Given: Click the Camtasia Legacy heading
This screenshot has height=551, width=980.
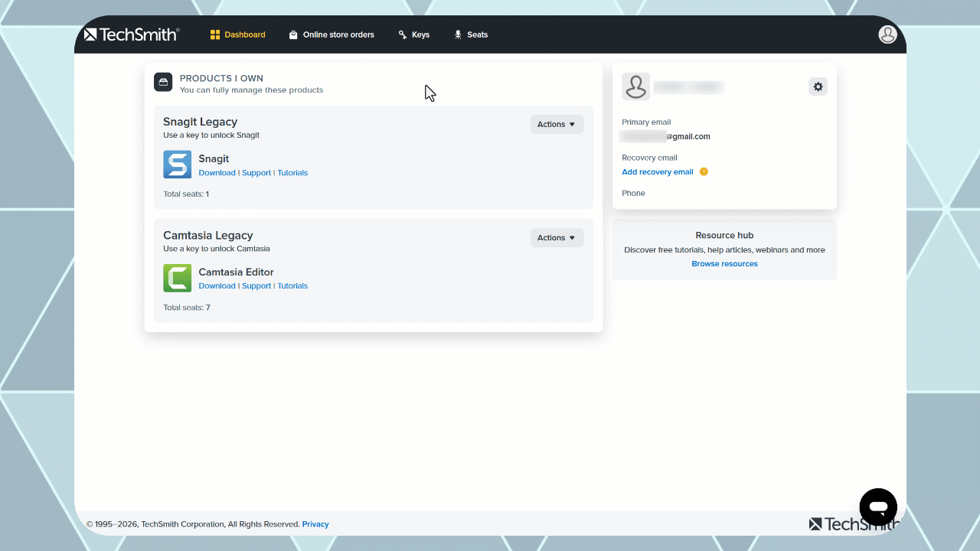Looking at the screenshot, I should click(x=207, y=235).
